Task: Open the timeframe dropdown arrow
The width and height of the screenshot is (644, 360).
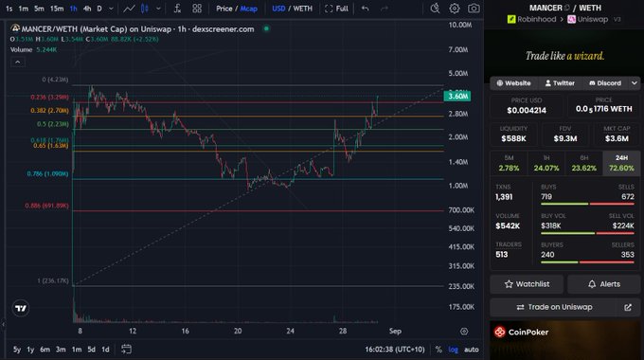Action: pos(111,9)
